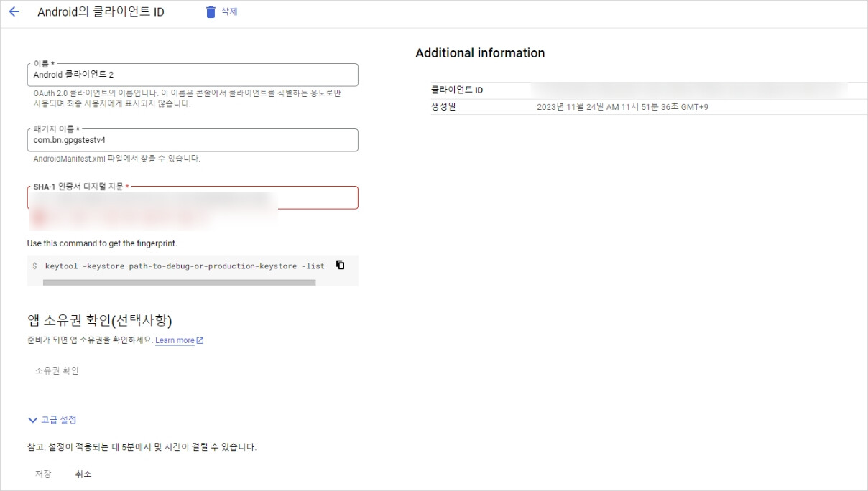868x491 pixels.
Task: Expand the 고급 설정 chevron arrow
Action: click(x=32, y=420)
